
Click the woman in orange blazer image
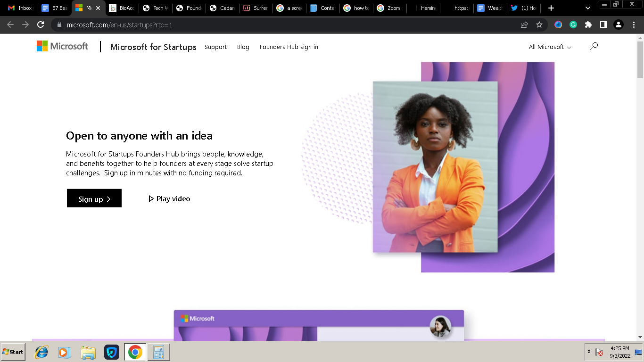435,167
